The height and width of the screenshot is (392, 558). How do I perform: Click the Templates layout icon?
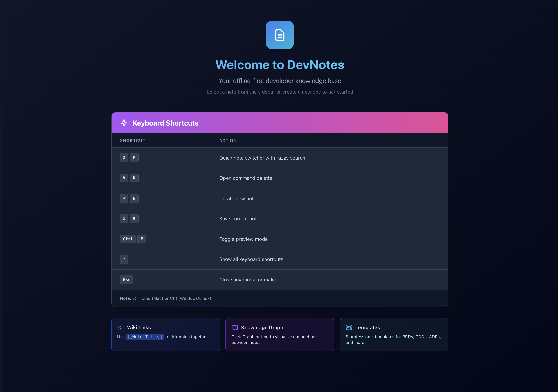coord(349,327)
